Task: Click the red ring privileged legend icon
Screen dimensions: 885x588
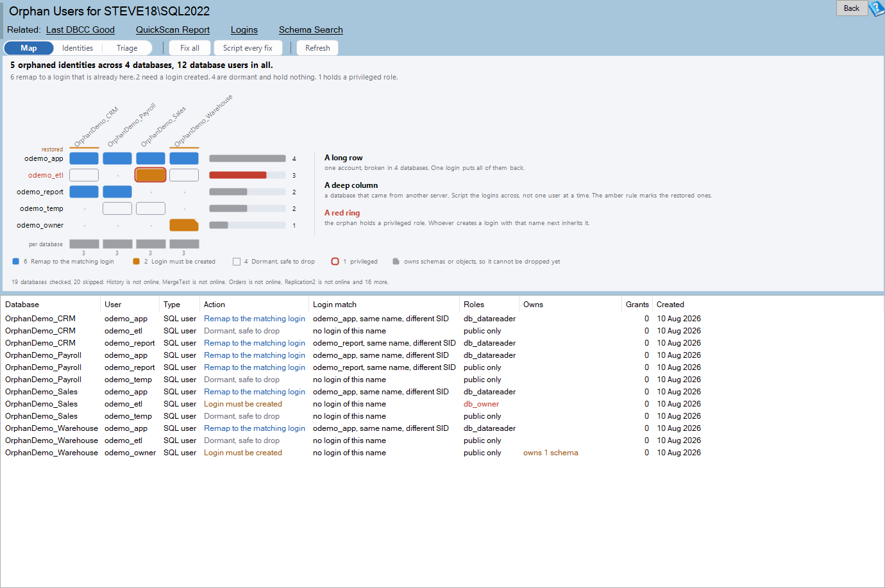Action: (x=335, y=262)
